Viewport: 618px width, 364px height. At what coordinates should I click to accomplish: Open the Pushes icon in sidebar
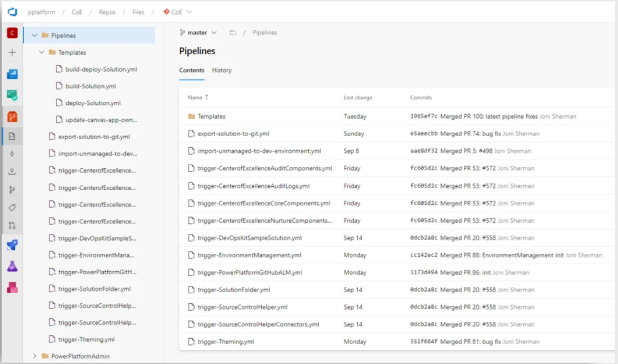(12, 172)
